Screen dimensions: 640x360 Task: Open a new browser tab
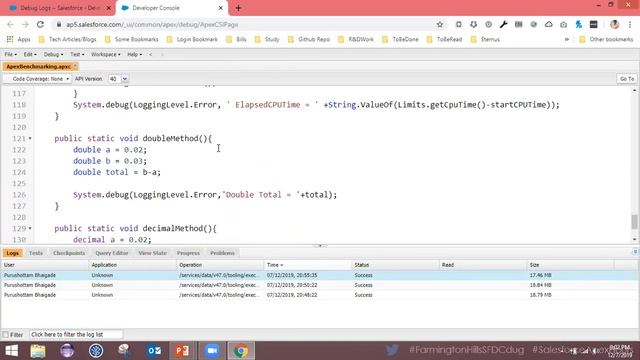click(238, 8)
